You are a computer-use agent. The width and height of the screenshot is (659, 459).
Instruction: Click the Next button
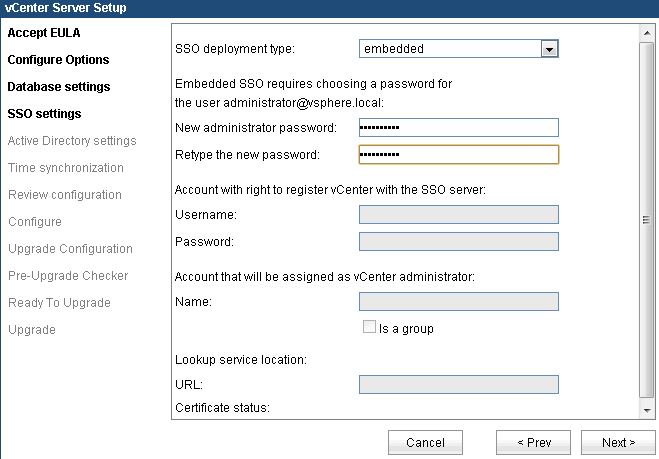click(618, 442)
